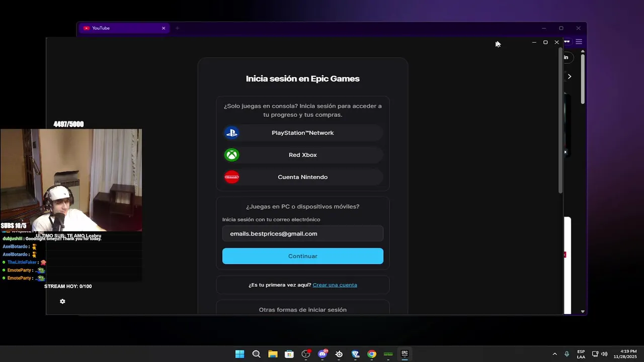Click the STREAM HOY: 0/100 overlay text
Viewport: 644px width, 362px height.
(68, 287)
